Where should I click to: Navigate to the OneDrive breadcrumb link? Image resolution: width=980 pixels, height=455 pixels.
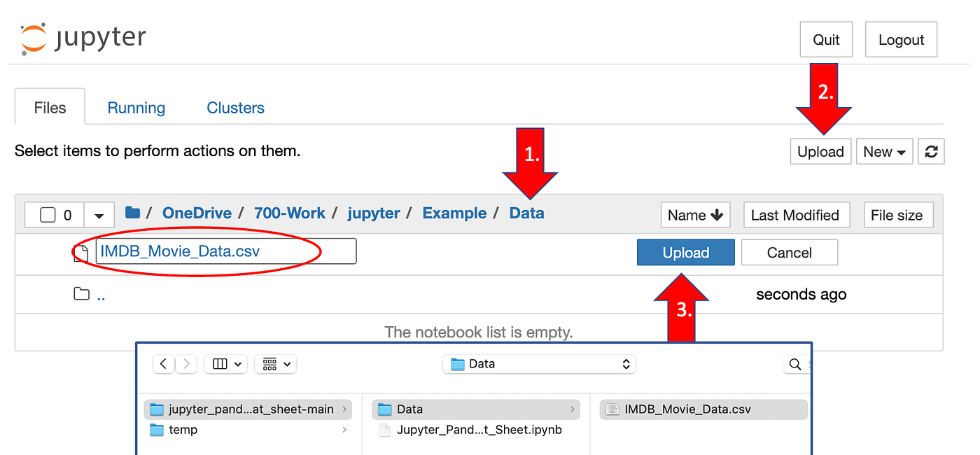click(197, 213)
